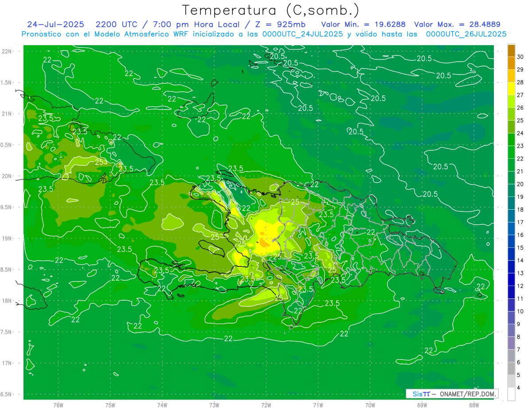Click '7:00 pm Hora Local' text
532x411 pixels.
196,24
